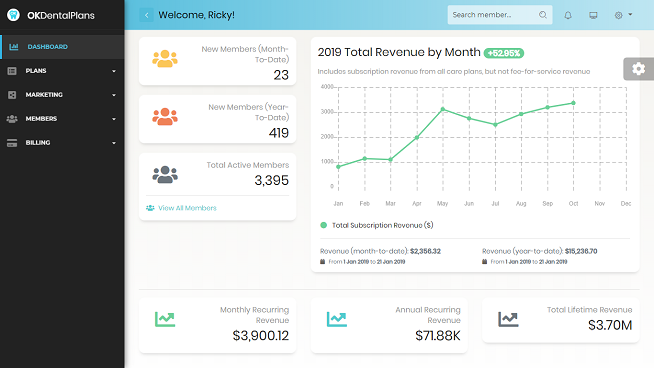Image resolution: width=654 pixels, height=368 pixels.
Task: Click the 23 new members value
Action: point(281,75)
